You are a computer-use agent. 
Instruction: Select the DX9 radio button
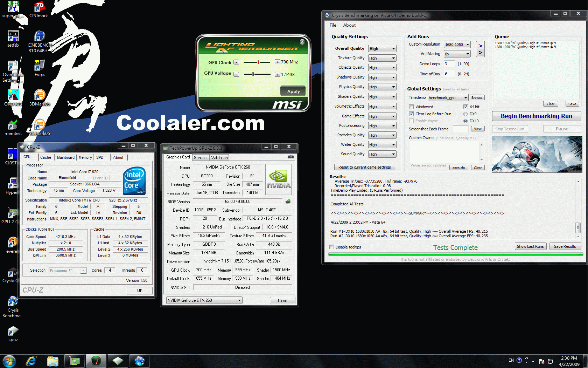coord(465,114)
